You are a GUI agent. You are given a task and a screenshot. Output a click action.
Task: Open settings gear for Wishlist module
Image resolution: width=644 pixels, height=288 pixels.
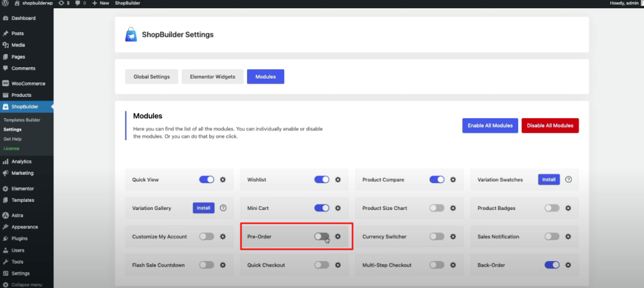coord(338,180)
